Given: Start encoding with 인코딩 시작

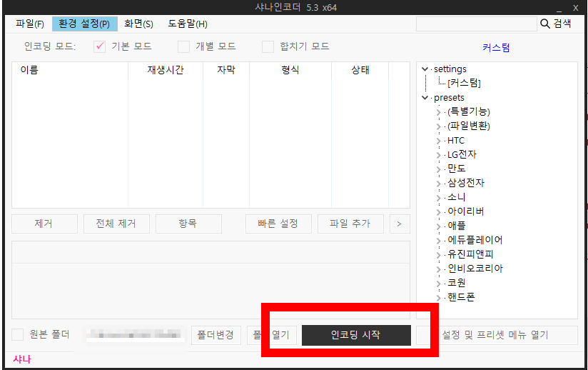Looking at the screenshot, I should (x=356, y=335).
